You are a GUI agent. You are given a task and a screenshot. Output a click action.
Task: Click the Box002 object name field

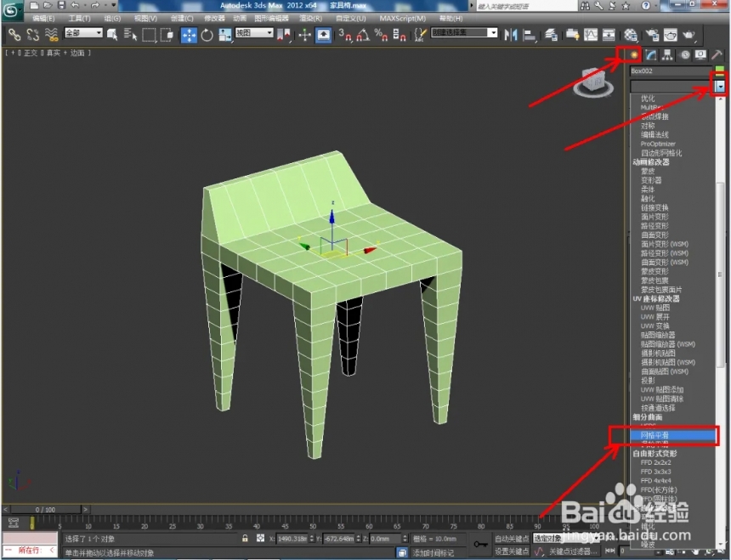[671, 71]
